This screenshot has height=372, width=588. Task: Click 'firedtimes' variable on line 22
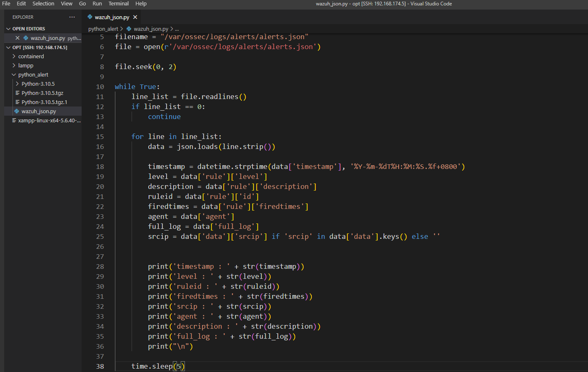[169, 206]
